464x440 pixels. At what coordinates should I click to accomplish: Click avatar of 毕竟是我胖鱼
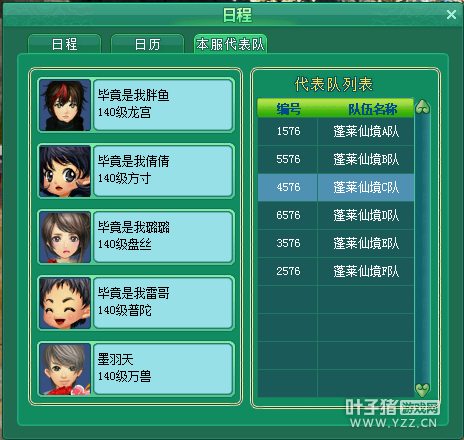click(x=65, y=105)
